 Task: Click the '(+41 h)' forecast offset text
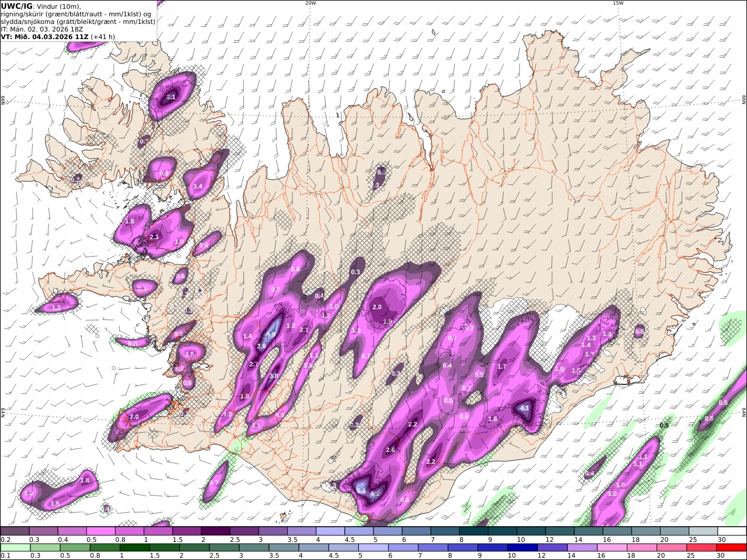tap(103, 37)
